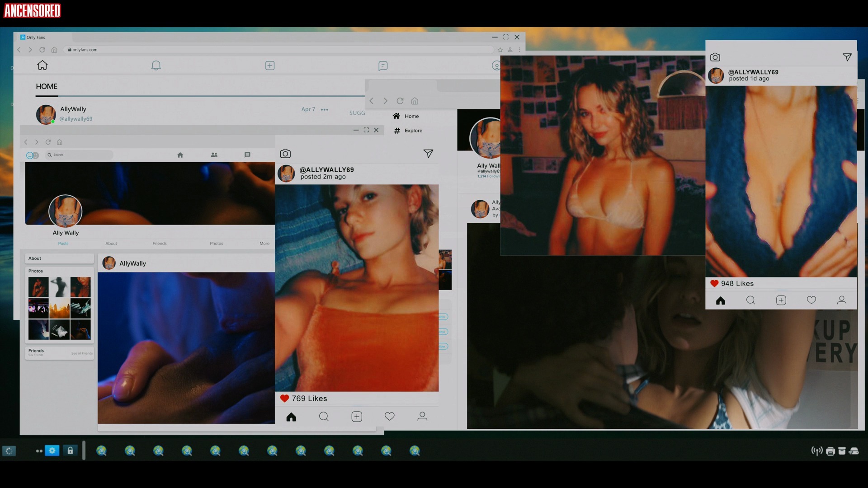
Task: Click the friends icon in Ally Wally profile toolbar
Action: point(214,155)
